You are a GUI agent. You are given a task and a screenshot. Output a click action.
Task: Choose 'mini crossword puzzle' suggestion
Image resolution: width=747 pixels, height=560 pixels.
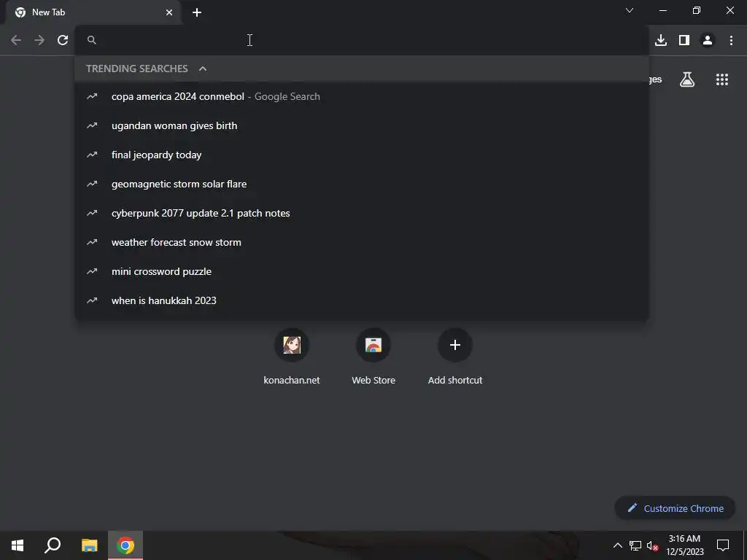pos(362,271)
